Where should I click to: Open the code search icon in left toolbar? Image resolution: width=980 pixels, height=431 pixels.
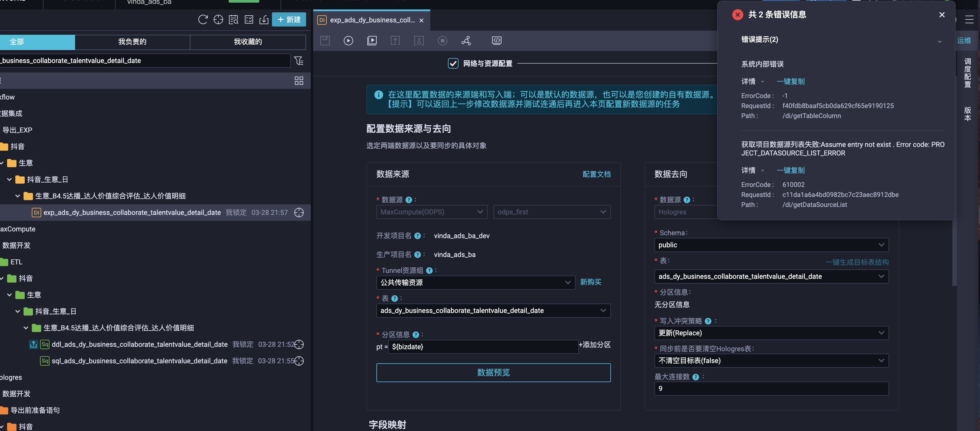[x=234, y=20]
